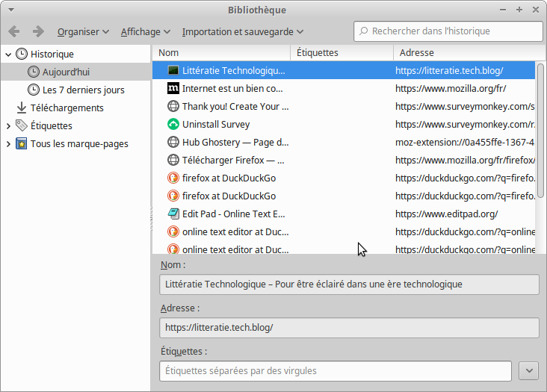547x392 pixels.
Task: Sort list by Adresse column header
Action: pyautogui.click(x=463, y=52)
